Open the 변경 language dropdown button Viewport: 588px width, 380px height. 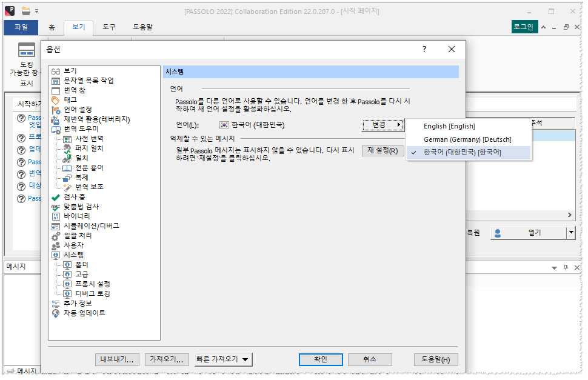click(383, 125)
